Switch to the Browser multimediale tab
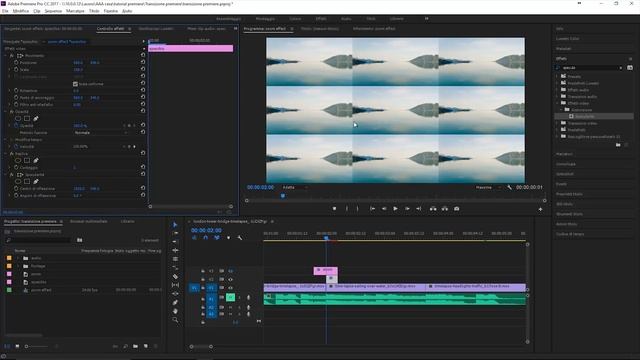This screenshot has height=360, width=640. 89,221
